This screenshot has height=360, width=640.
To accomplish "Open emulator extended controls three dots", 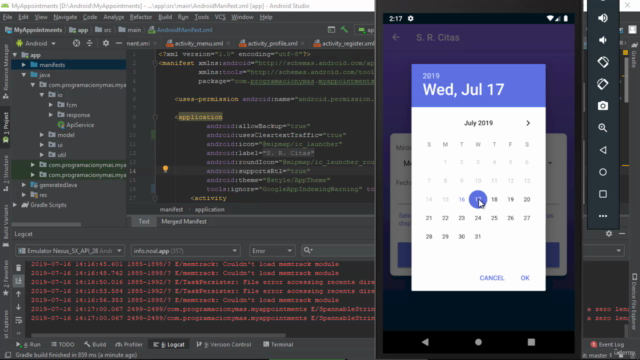I will (x=603, y=216).
